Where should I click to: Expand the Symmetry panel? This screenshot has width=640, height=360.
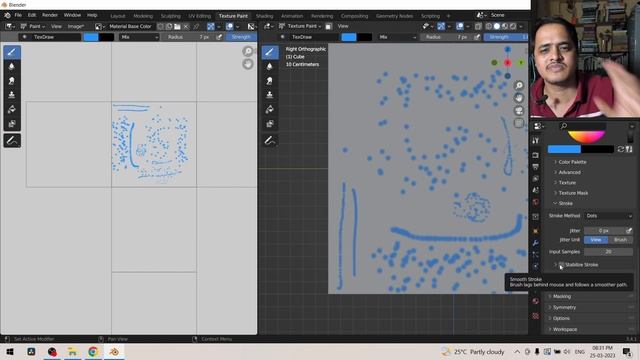pyautogui.click(x=564, y=307)
